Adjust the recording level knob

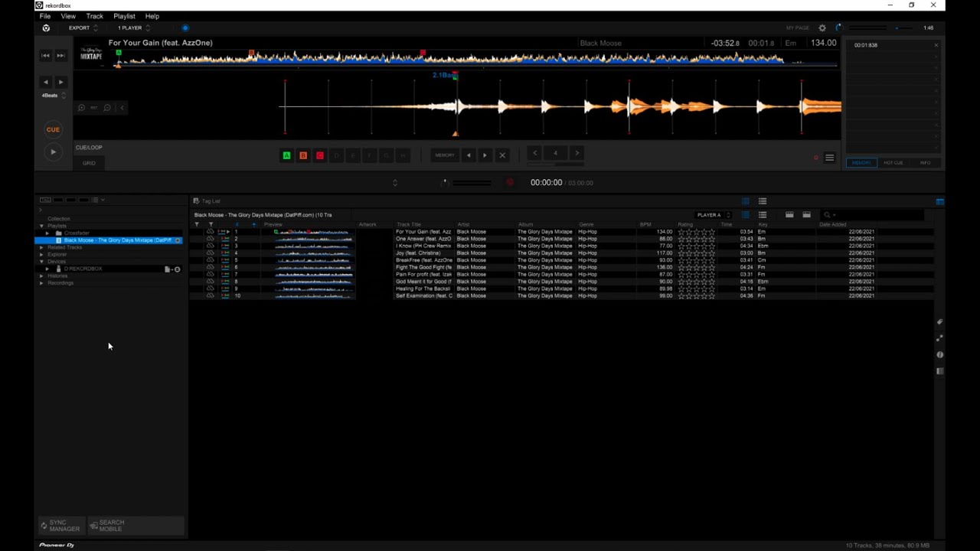pos(444,182)
